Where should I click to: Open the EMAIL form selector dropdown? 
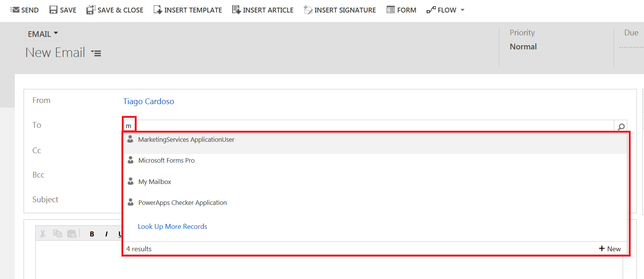tap(43, 34)
